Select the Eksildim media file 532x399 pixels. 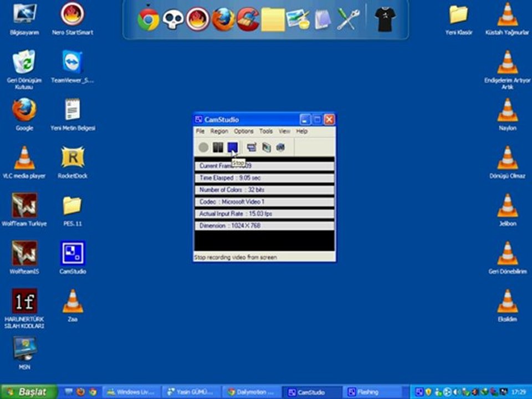[507, 305]
